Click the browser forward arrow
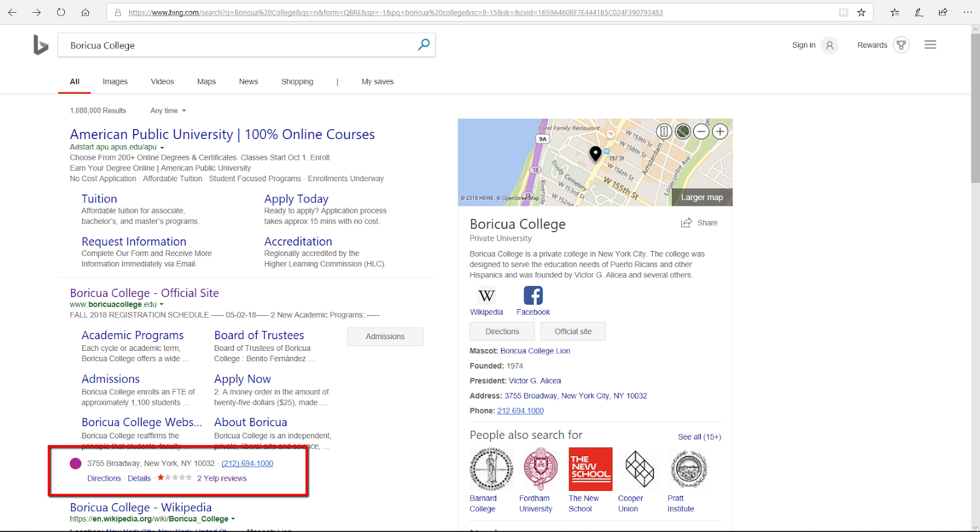980x532 pixels. (x=37, y=12)
